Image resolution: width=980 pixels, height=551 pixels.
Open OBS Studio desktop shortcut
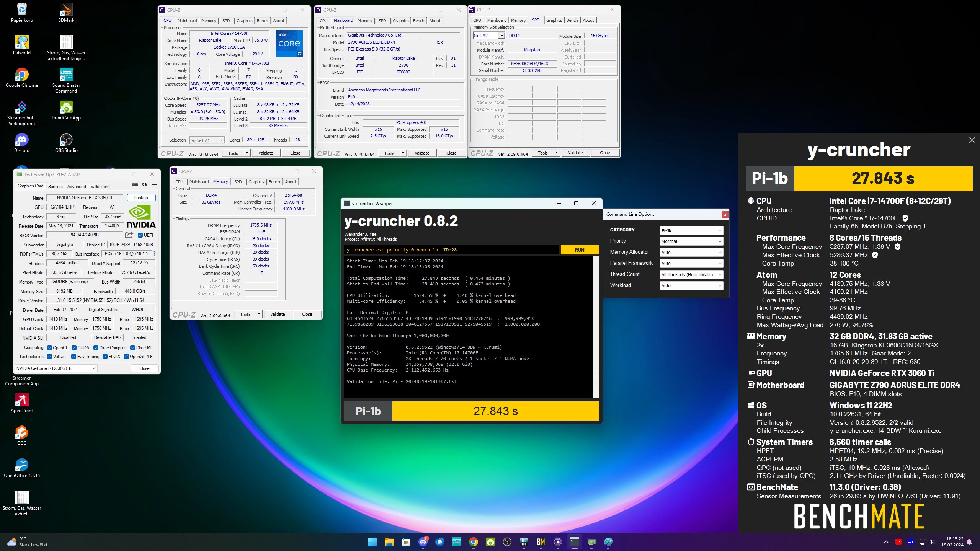click(x=66, y=143)
